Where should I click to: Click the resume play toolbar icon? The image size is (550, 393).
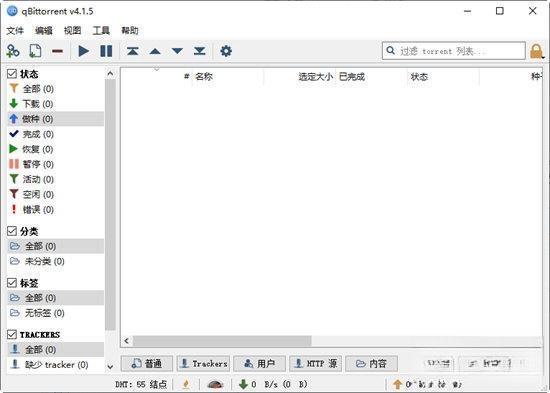click(x=83, y=51)
